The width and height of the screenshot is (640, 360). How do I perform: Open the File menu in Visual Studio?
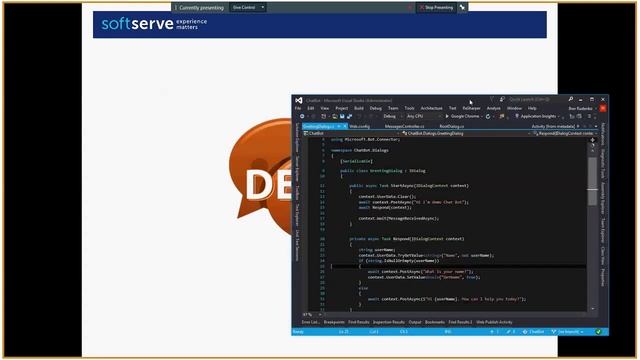pos(298,108)
